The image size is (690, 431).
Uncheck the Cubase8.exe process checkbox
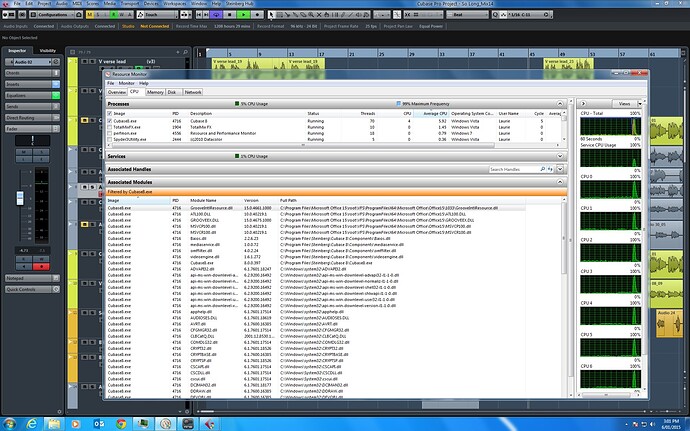pos(110,121)
